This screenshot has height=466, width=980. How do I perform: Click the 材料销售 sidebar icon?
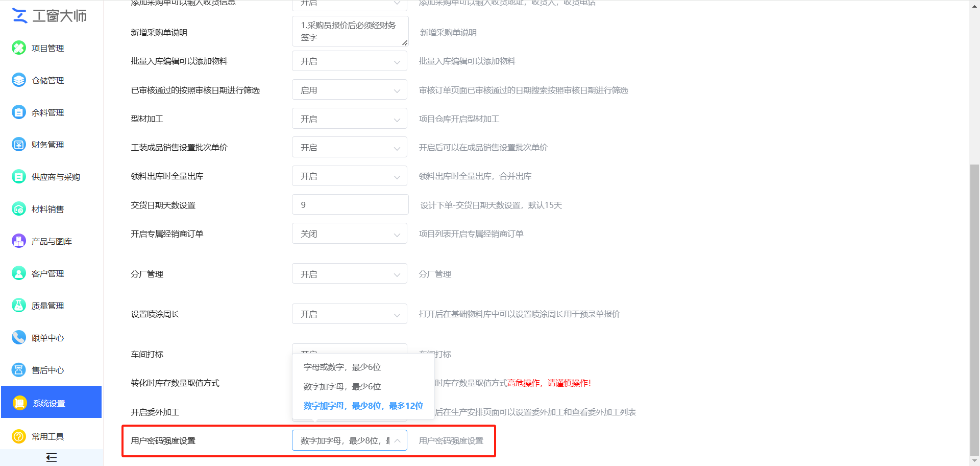19,209
